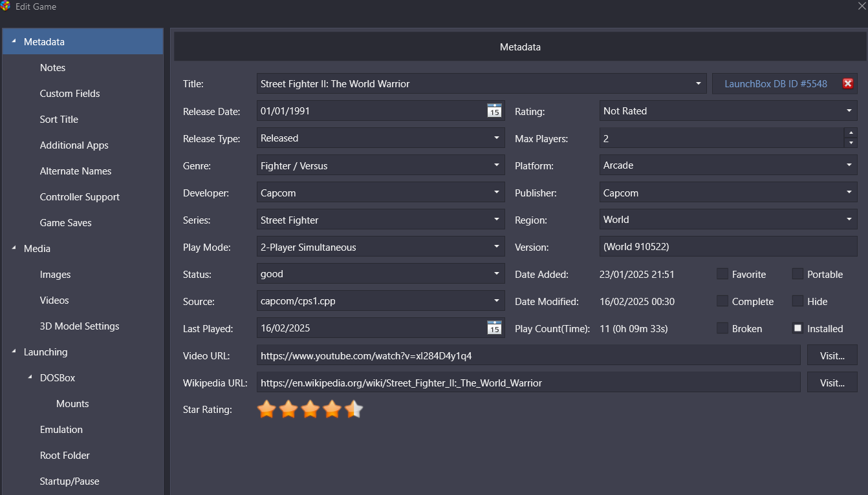Open the Developer dropdown
Screen dimensions: 868x495
497,193
